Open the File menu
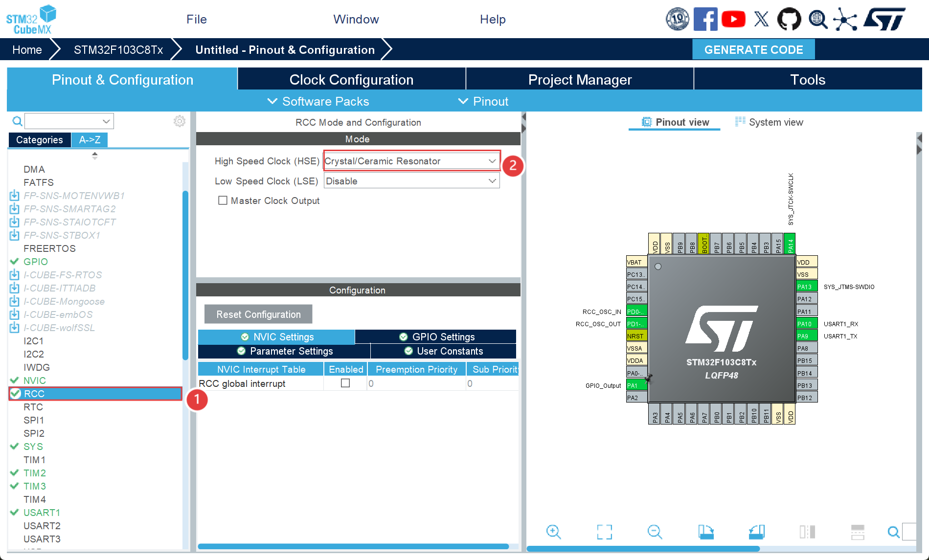This screenshot has width=929, height=560. pos(197,20)
